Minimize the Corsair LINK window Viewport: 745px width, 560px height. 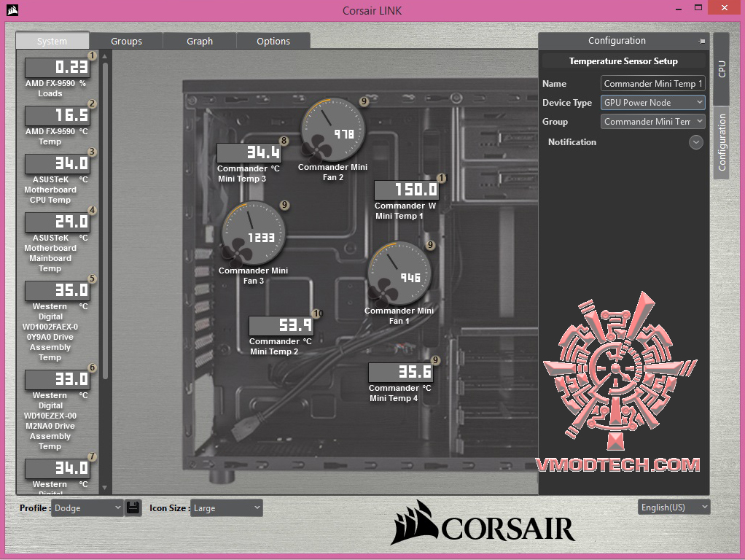(x=679, y=9)
